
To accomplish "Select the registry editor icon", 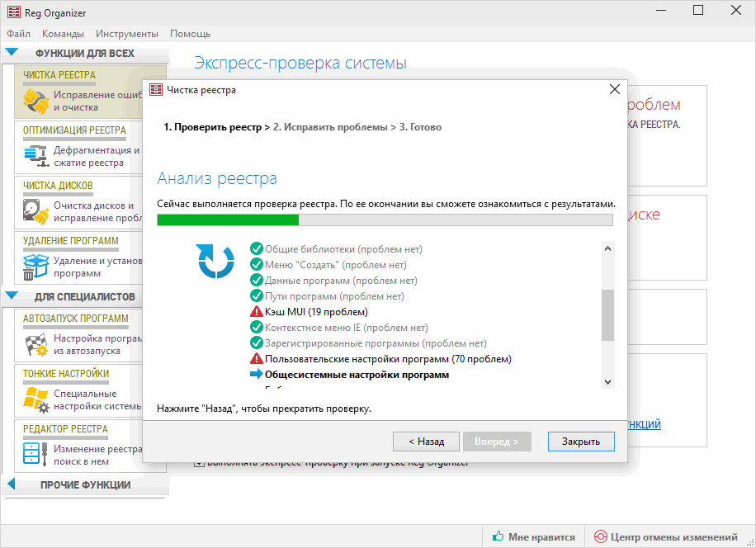I will (35, 454).
